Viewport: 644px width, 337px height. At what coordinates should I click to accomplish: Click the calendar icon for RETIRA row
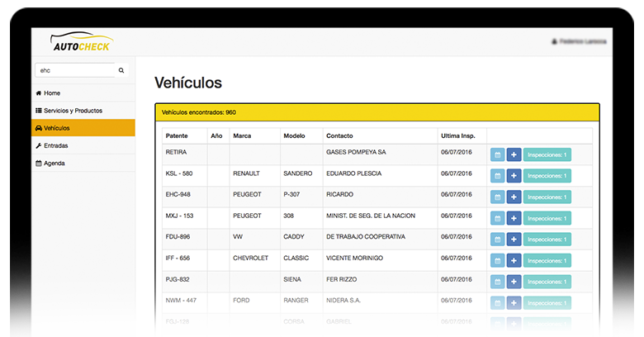pos(497,154)
